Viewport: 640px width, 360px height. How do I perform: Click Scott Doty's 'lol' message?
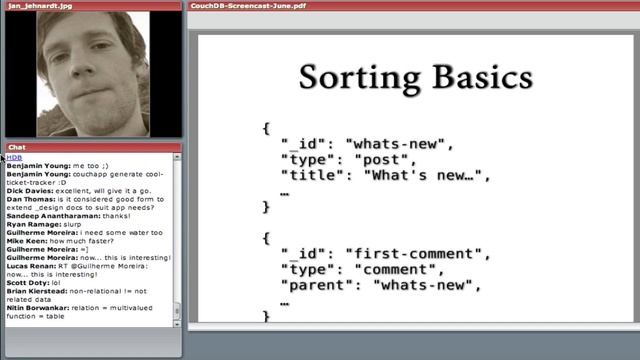(x=33, y=283)
